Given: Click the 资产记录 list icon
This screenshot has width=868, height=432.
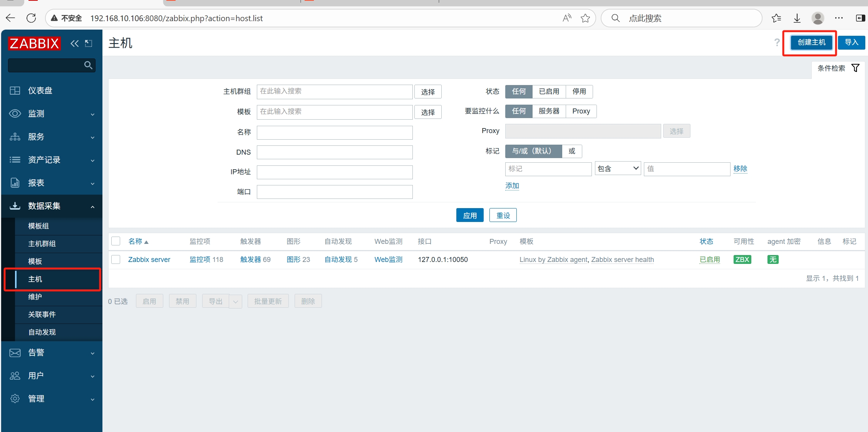Looking at the screenshot, I should tap(15, 160).
